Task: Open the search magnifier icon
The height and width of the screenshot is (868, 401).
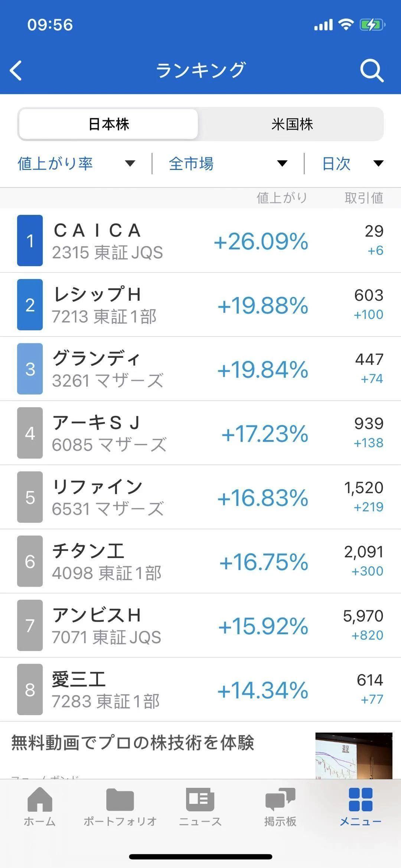Action: pyautogui.click(x=372, y=71)
